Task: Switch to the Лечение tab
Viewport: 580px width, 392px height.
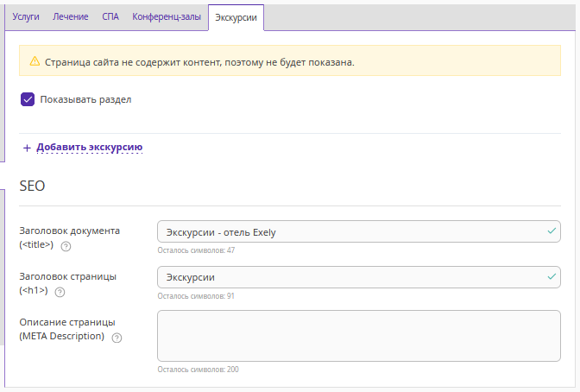Action: [x=70, y=16]
